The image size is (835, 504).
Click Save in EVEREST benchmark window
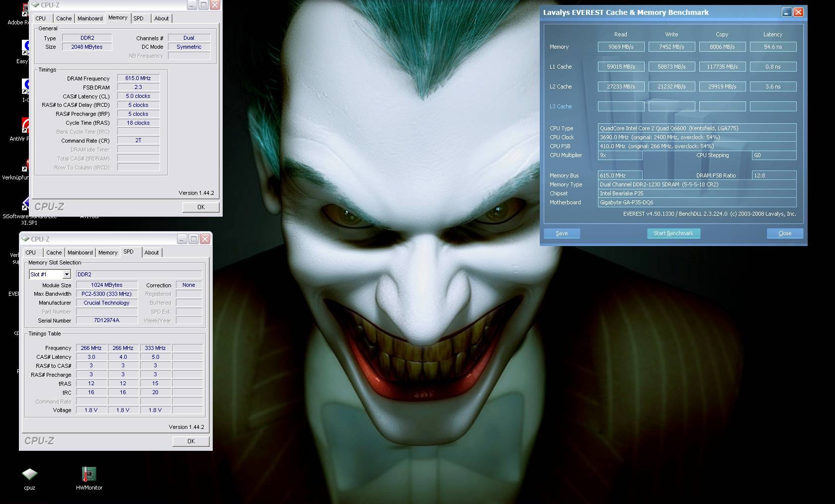coord(562,233)
